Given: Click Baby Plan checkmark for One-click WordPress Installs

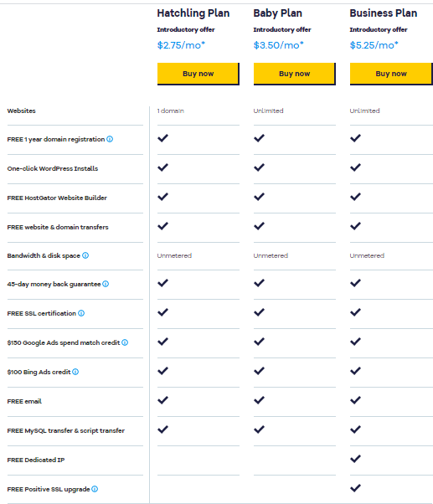Looking at the screenshot, I should tap(259, 167).
